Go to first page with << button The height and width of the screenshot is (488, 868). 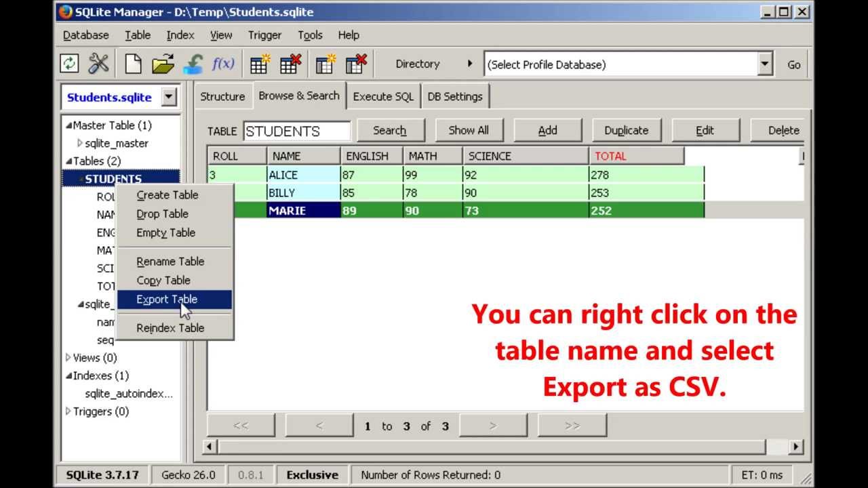241,426
